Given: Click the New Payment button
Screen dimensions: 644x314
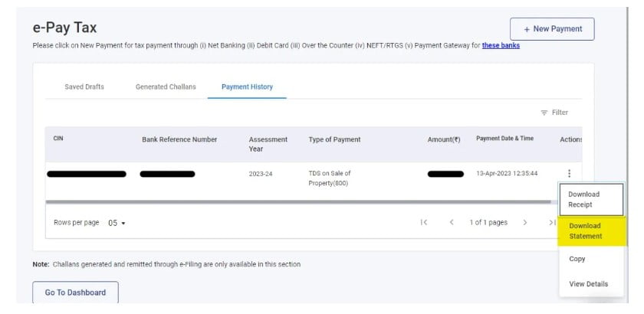Looking at the screenshot, I should [x=552, y=29].
